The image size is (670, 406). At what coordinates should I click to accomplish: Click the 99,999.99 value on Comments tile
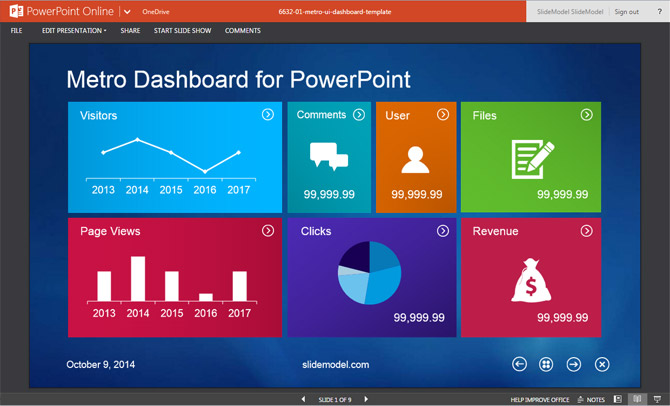coord(329,194)
